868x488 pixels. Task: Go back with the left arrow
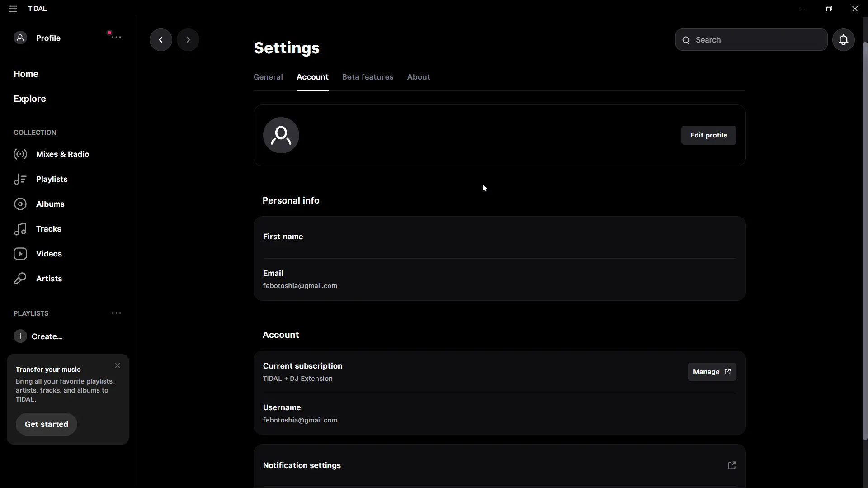pos(161,40)
